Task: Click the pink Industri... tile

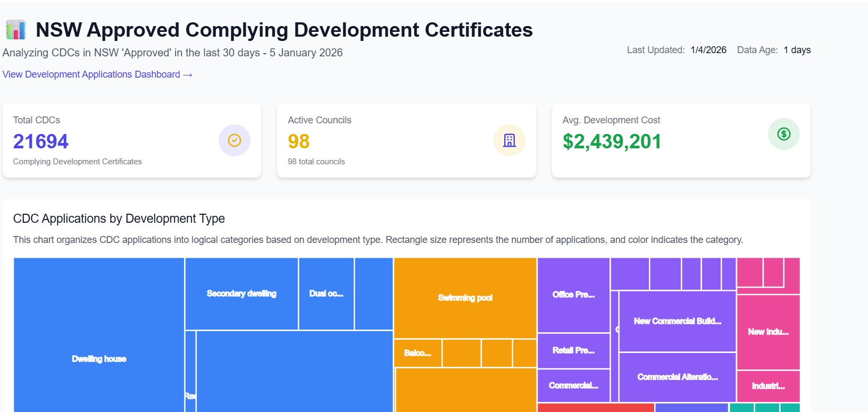Action: [768, 386]
